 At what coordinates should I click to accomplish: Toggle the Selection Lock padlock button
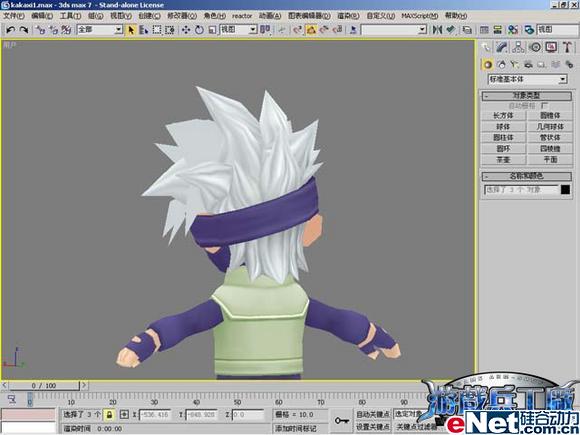[x=109, y=415]
